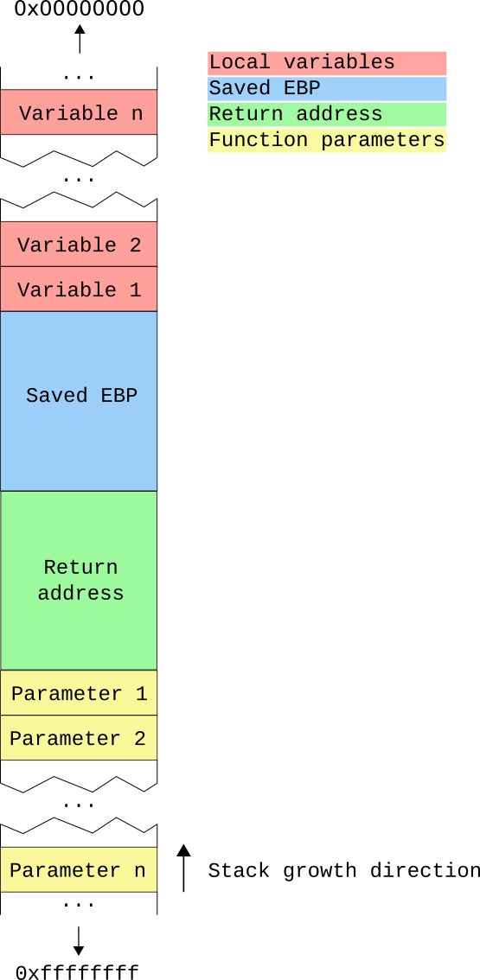Click the stack growth direction arrow
The height and width of the screenshot is (980, 480).
182,868
